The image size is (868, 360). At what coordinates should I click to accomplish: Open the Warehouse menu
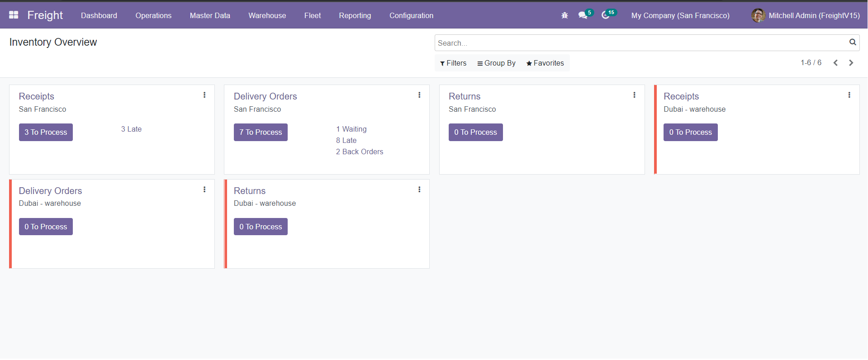coord(267,15)
